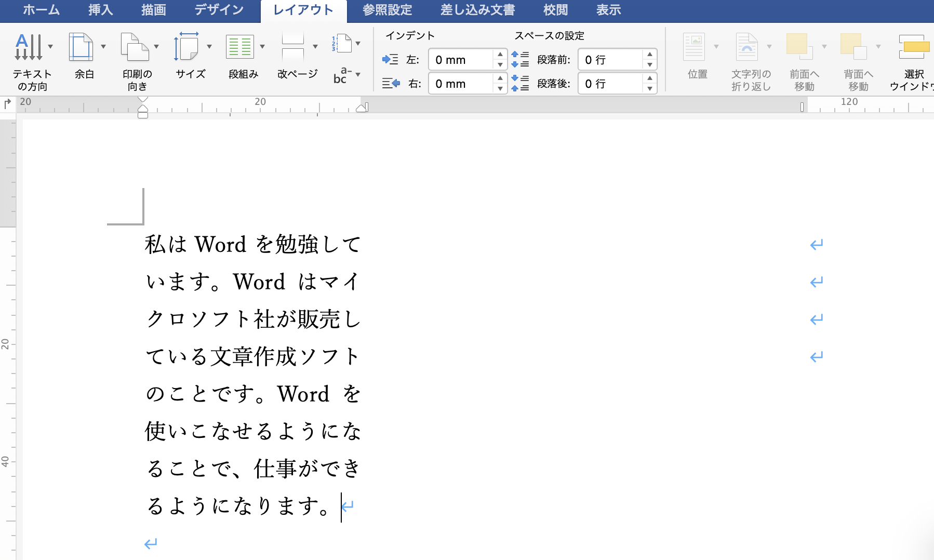The image size is (934, 560).
Task: Click the Position (位置) icon
Action: 694,47
